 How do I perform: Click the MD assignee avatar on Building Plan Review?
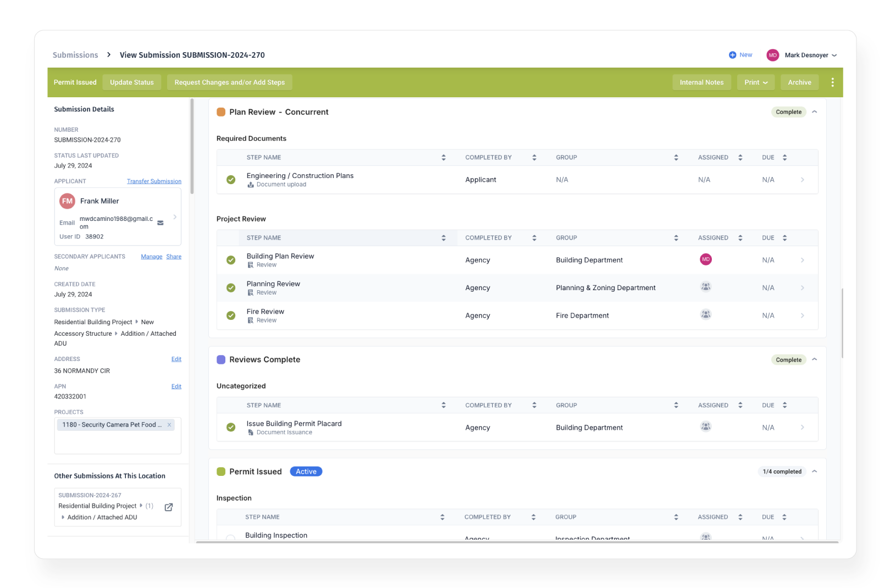tap(705, 259)
